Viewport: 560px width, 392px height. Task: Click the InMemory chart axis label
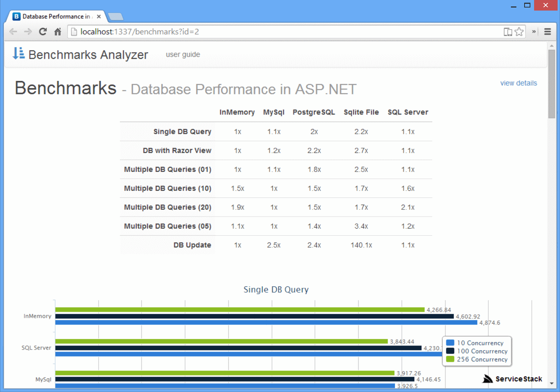click(37, 316)
